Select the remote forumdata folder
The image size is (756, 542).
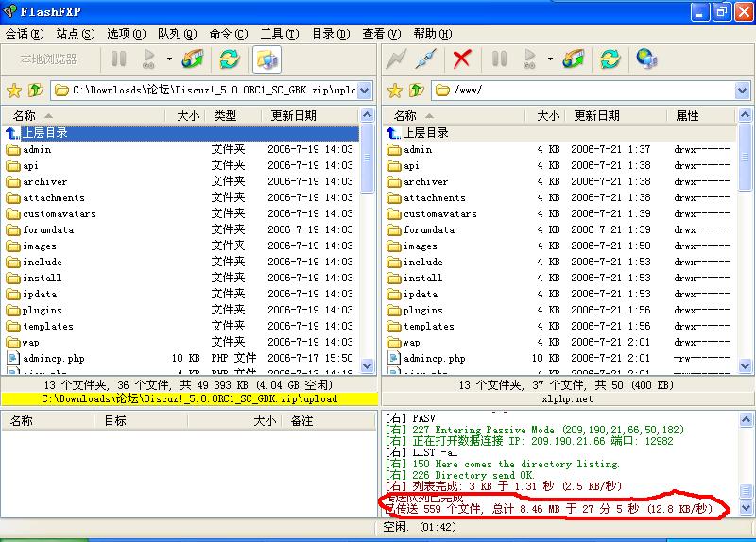(429, 230)
